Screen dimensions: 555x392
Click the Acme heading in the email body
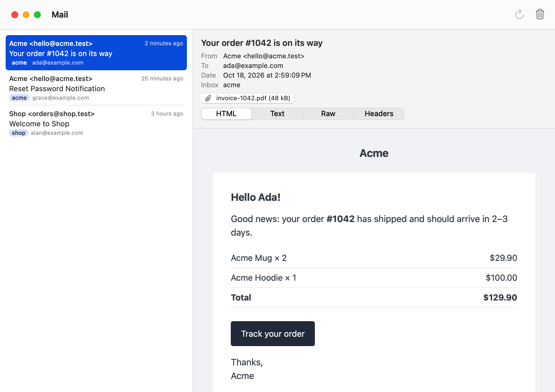point(374,153)
